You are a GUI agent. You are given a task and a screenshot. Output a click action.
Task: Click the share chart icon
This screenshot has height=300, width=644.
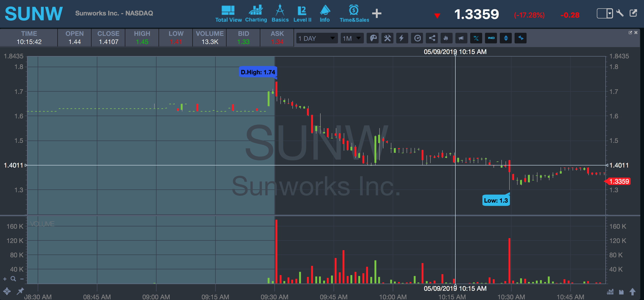coord(432,38)
